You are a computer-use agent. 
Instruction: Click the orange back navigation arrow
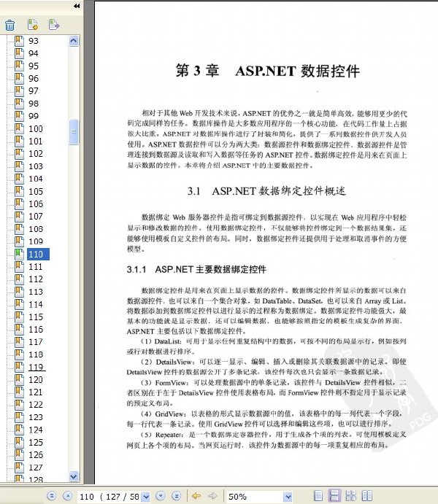[196, 496]
